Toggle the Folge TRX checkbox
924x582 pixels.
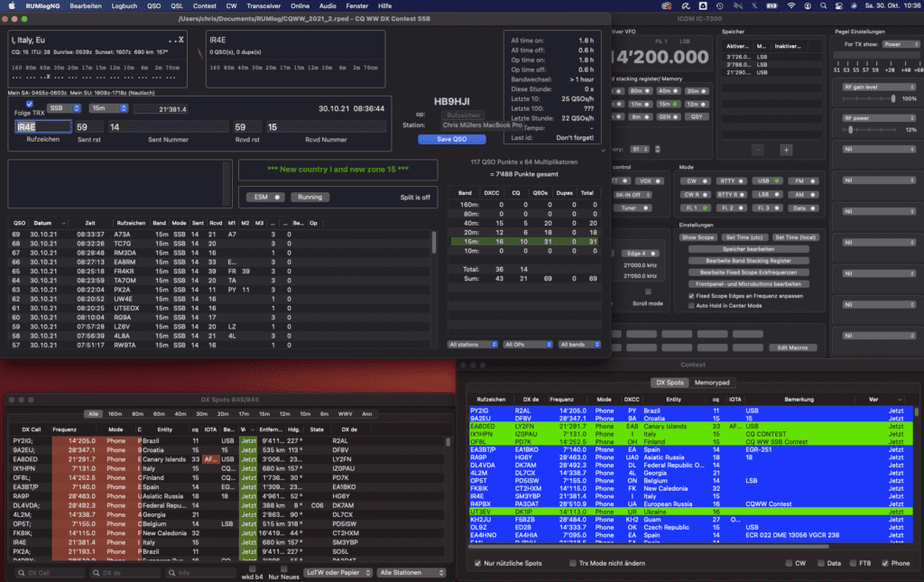point(30,104)
